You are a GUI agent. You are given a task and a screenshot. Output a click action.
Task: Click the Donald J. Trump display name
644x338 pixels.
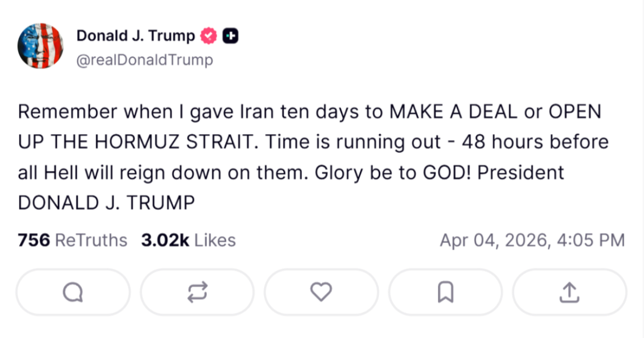136,35
